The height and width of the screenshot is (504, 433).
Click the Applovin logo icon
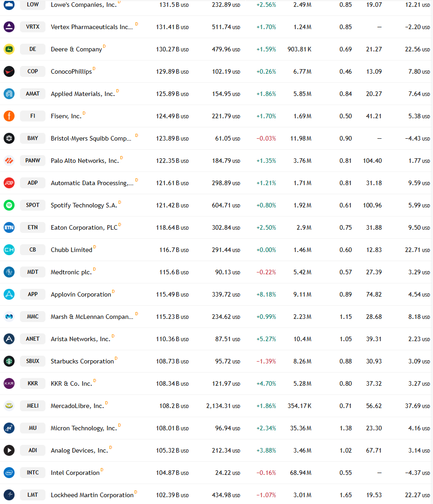point(9,294)
